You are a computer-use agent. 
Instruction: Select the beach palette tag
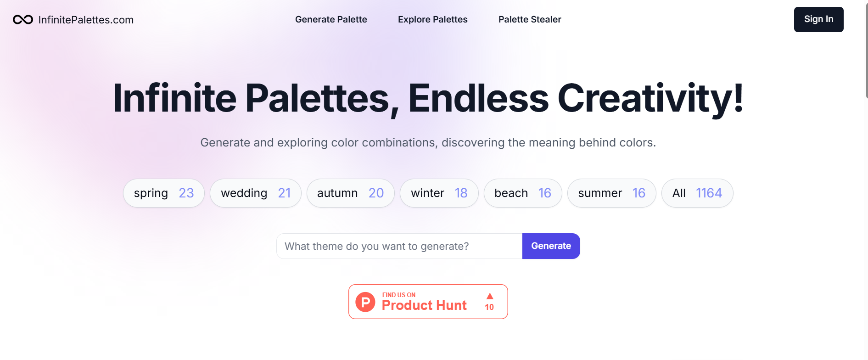click(x=523, y=193)
